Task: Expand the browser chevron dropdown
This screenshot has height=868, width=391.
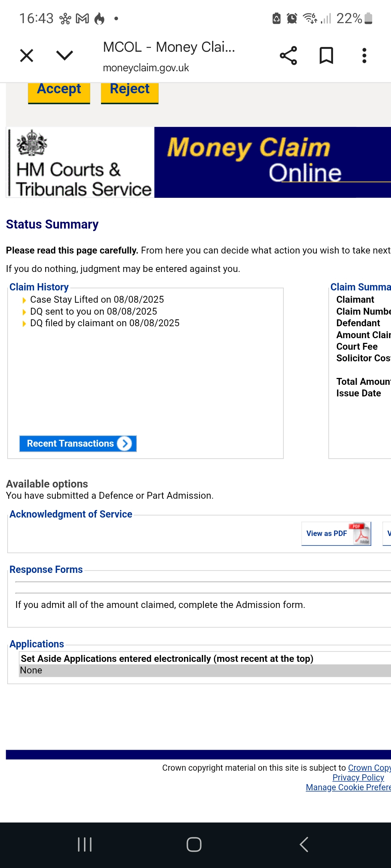Action: pos(65,56)
